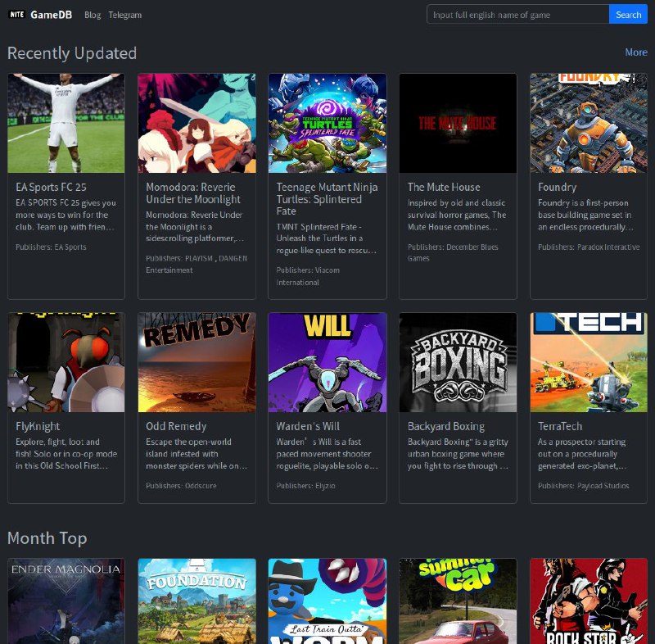Open EA Sports FC 25 cover image

[x=66, y=123]
